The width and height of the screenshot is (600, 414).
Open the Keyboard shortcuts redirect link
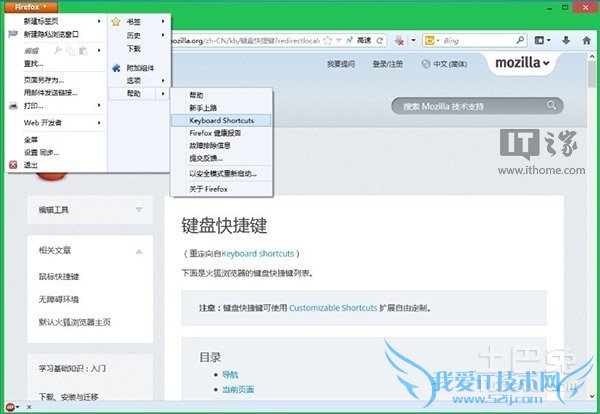coord(258,253)
